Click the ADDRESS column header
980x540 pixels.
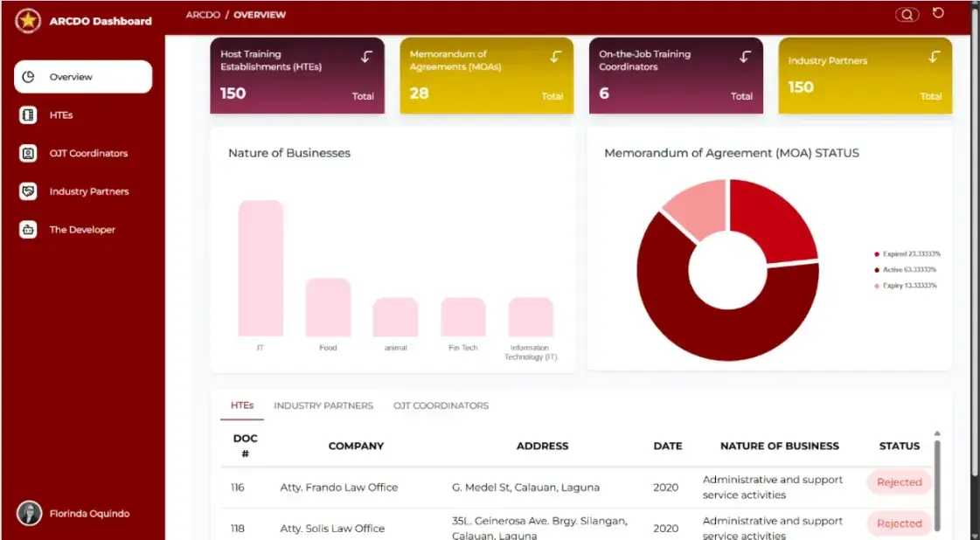[x=543, y=446]
